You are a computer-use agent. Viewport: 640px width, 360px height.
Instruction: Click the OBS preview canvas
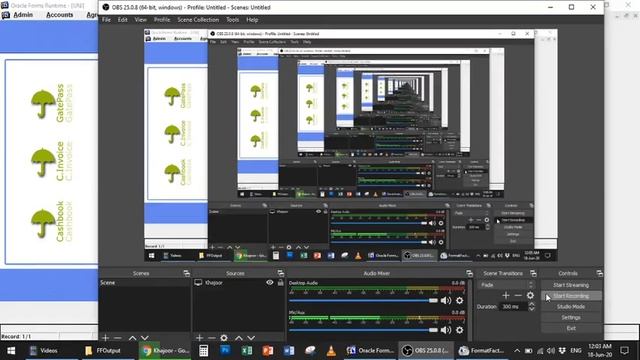pyautogui.click(x=351, y=145)
